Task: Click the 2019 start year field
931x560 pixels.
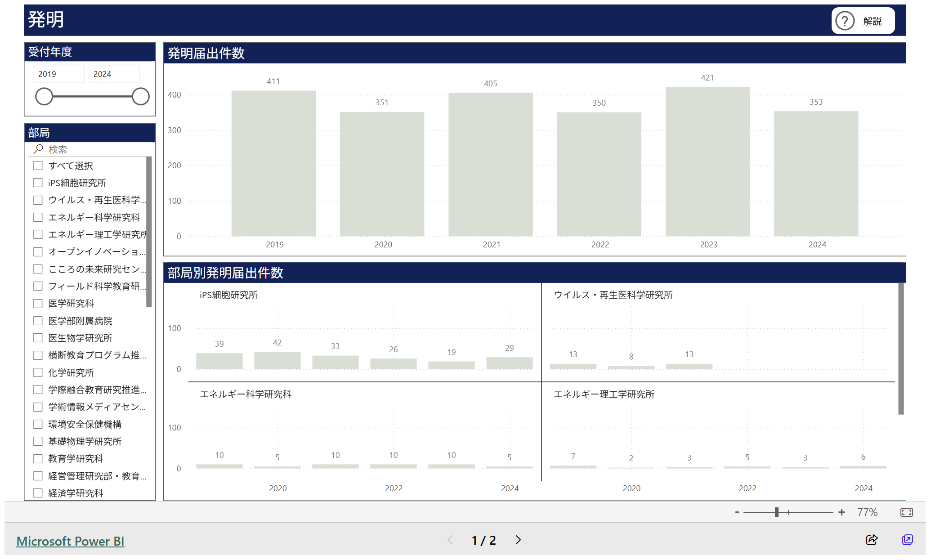Action: [58, 74]
